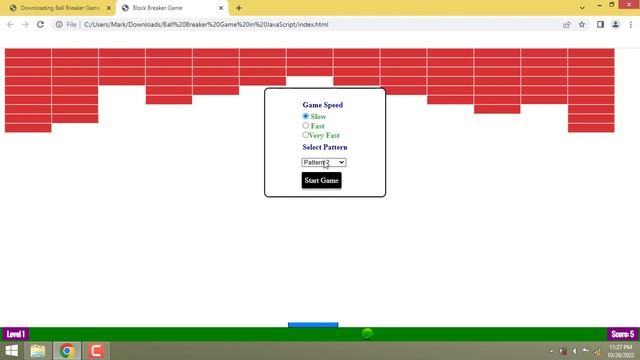The height and width of the screenshot is (360, 640).
Task: View site information icon
Action: 59,24
